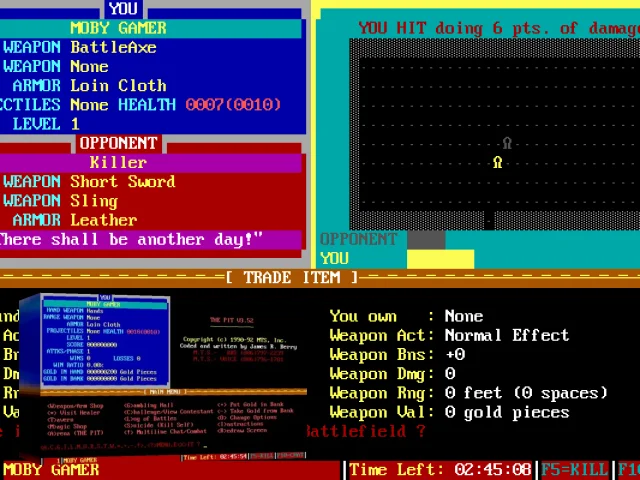Click the "There shall be another day!" message
Image resolution: width=640 pixels, height=480 pixels.
pos(131,240)
